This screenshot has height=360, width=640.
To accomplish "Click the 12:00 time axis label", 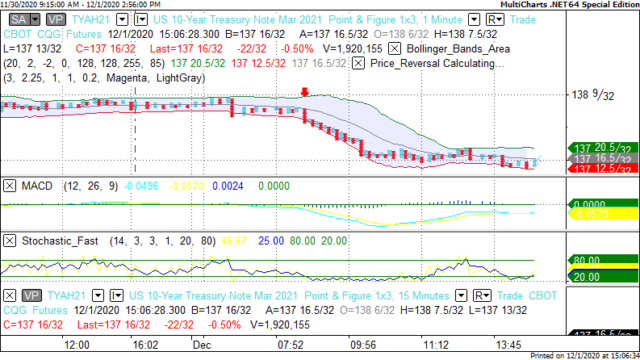I will tap(77, 345).
